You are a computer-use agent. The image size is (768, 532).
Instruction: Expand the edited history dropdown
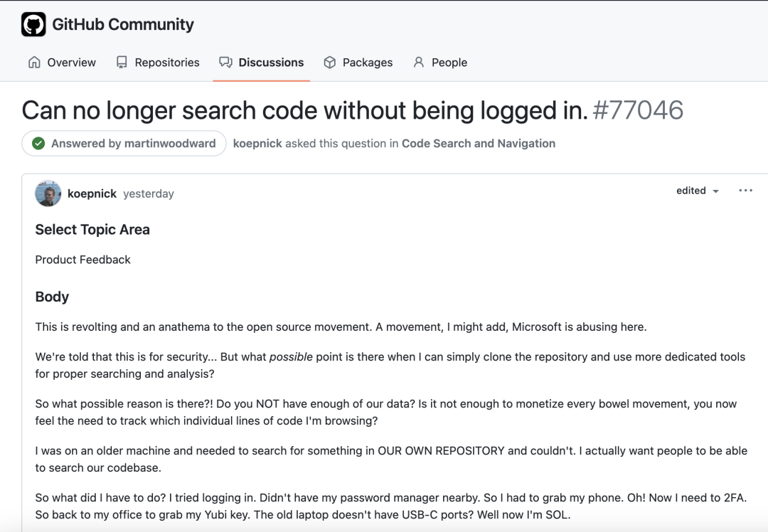pyautogui.click(x=698, y=191)
